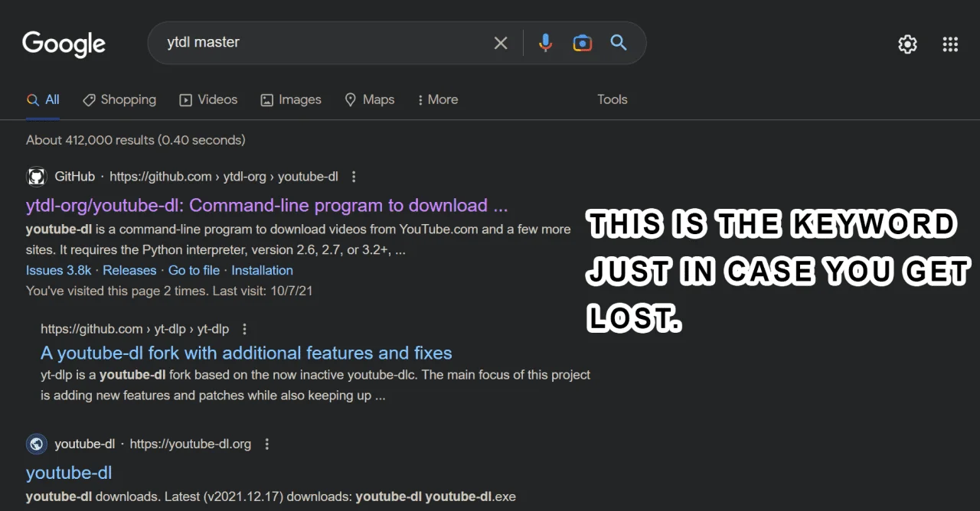This screenshot has height=511, width=980.
Task: Open Google Lens camera search
Action: 582,43
